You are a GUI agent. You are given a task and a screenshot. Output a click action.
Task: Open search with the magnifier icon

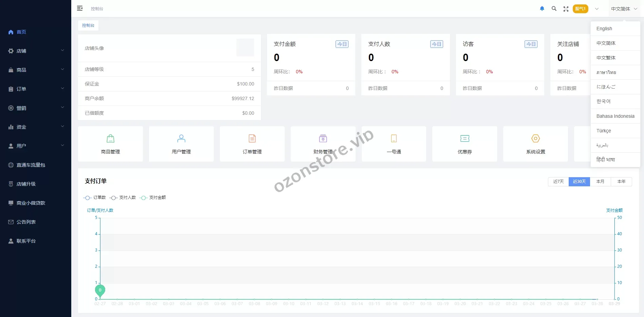pyautogui.click(x=554, y=9)
